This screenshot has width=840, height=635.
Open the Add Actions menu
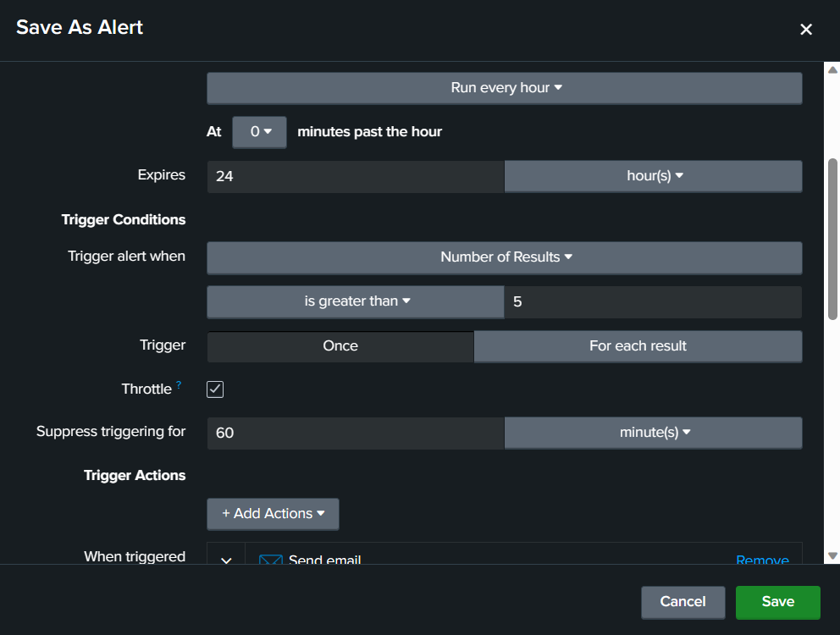click(x=273, y=514)
